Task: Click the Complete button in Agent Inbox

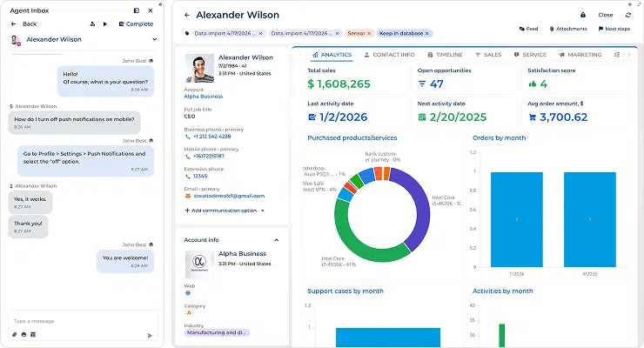Action: click(136, 24)
